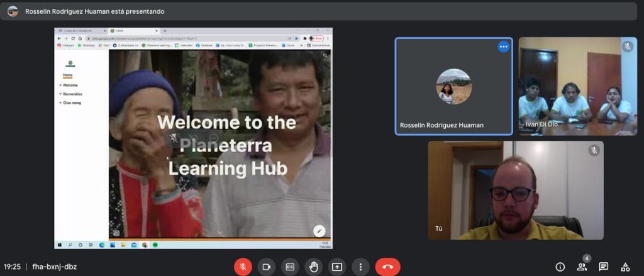Open the Facebook bookmark

[204, 45]
